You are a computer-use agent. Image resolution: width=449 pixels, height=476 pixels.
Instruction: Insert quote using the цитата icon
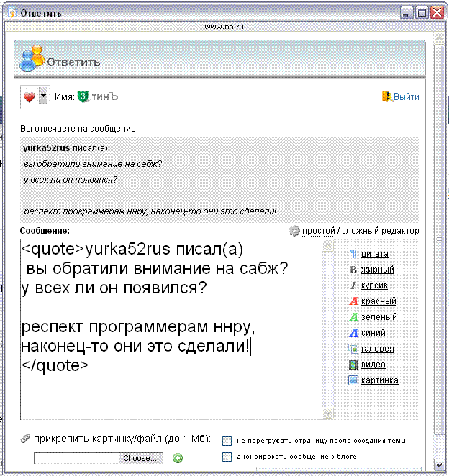tap(353, 254)
